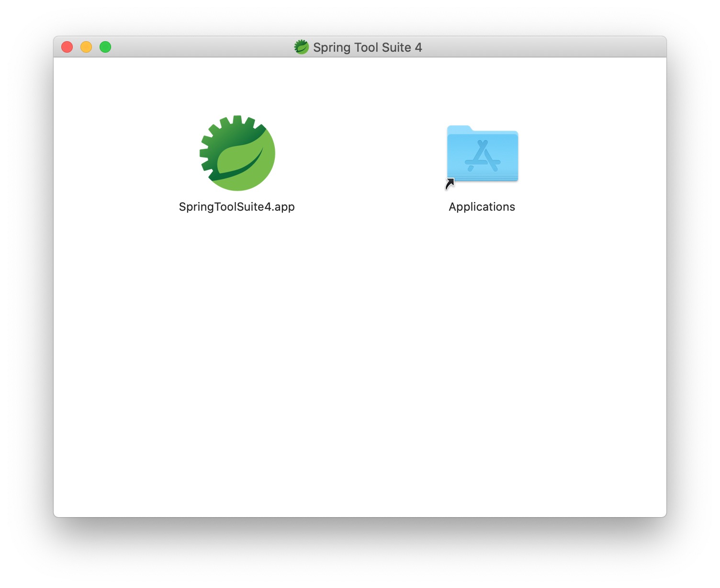Image resolution: width=720 pixels, height=588 pixels.
Task: Click the Spring leaf icon in the title bar
Action: coord(302,46)
